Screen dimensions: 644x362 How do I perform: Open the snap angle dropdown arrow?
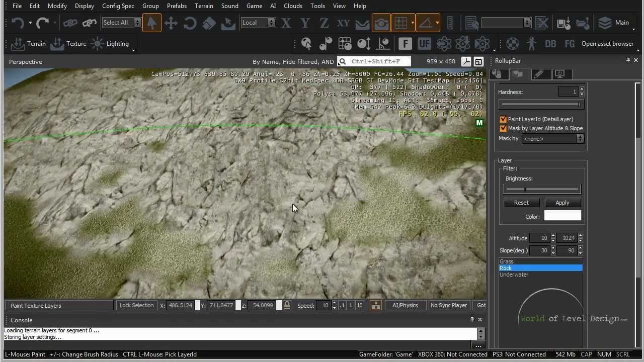[437, 23]
